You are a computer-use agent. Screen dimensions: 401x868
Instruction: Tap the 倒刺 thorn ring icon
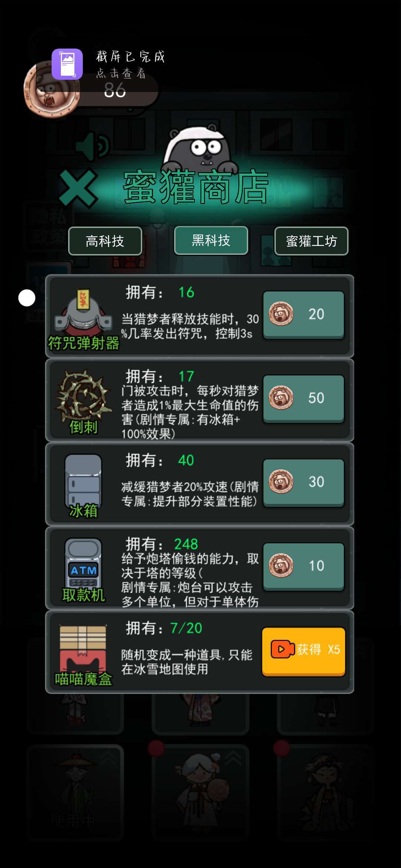(84, 395)
